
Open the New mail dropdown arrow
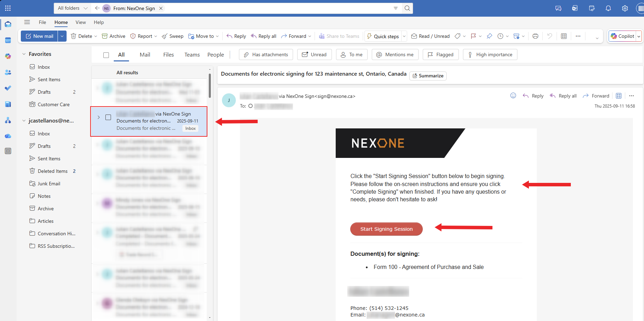point(62,36)
